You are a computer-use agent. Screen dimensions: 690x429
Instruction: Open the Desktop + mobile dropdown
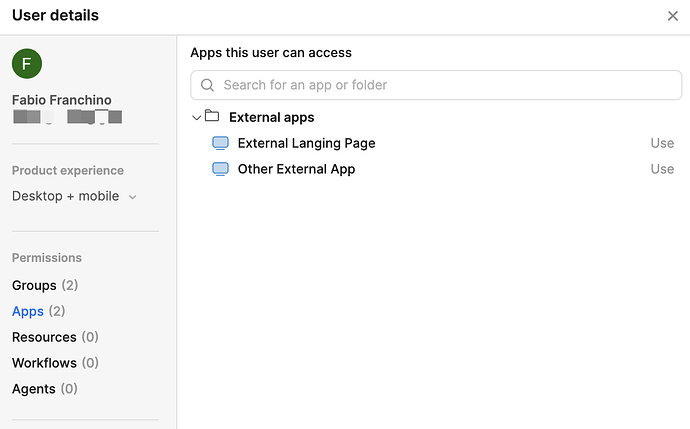tap(75, 196)
